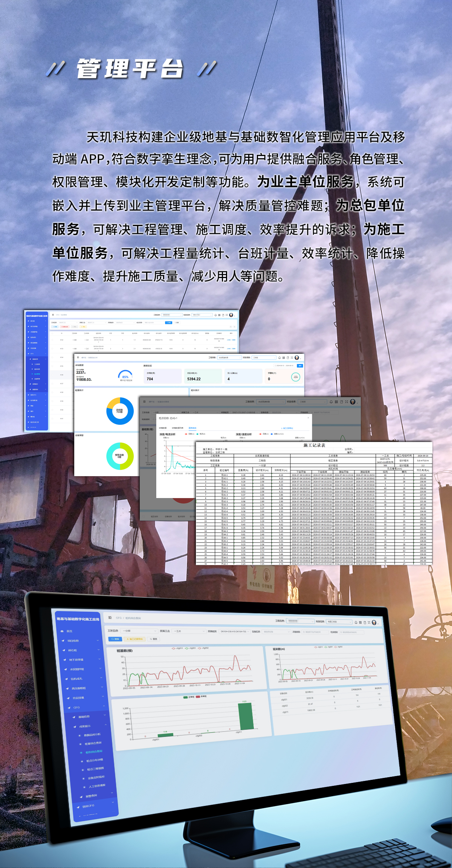Click the date range field in the 数据品控分析 window
452x868 pixels.
click(285, 366)
